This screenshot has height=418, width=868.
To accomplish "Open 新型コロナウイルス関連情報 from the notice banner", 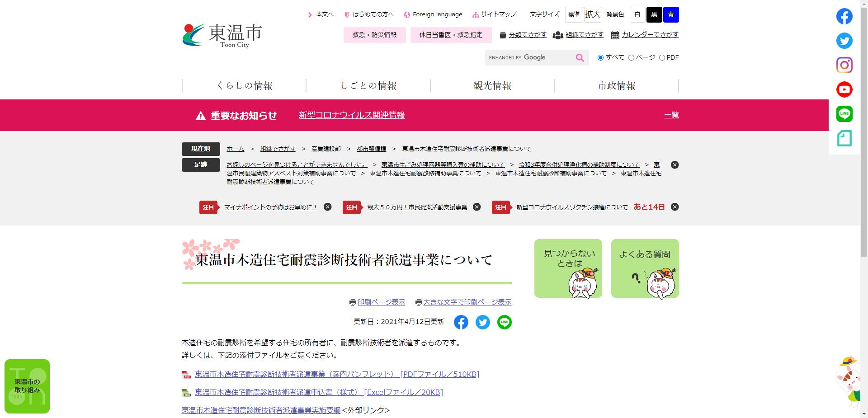I will [352, 115].
